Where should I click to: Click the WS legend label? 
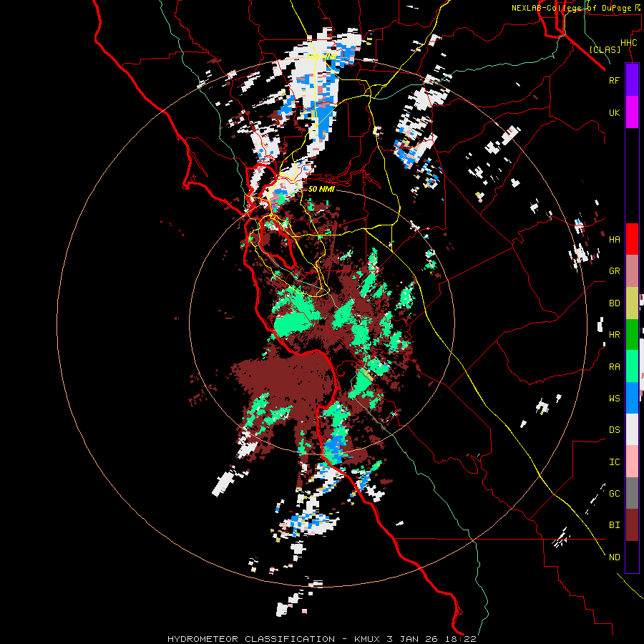tap(614, 398)
